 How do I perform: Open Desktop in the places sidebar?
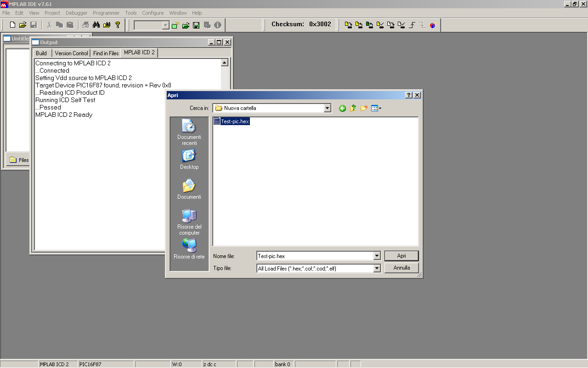[x=189, y=160]
